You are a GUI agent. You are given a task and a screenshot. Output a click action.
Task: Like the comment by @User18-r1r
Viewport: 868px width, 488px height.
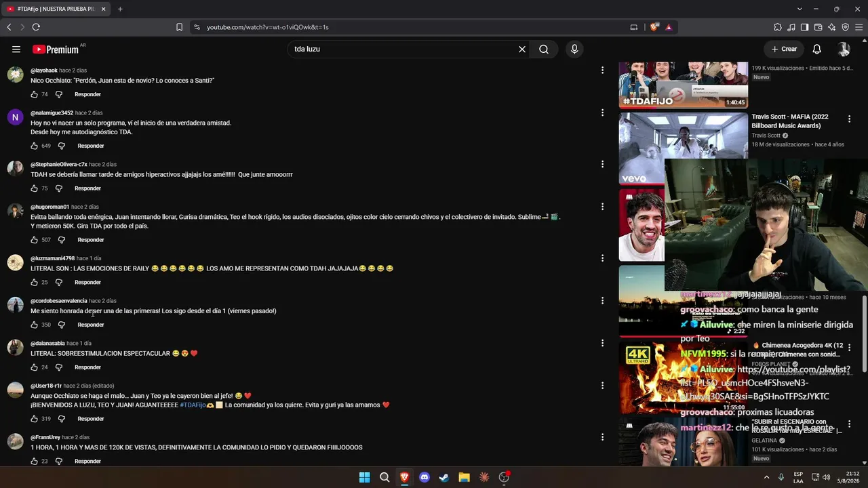pyautogui.click(x=35, y=419)
